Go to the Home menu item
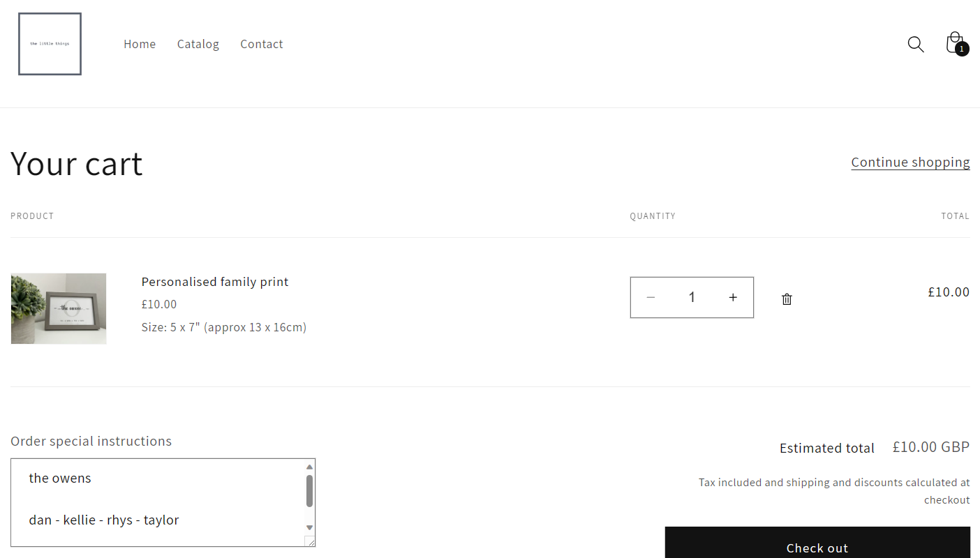Viewport: 980px width, 558px height. (x=140, y=44)
